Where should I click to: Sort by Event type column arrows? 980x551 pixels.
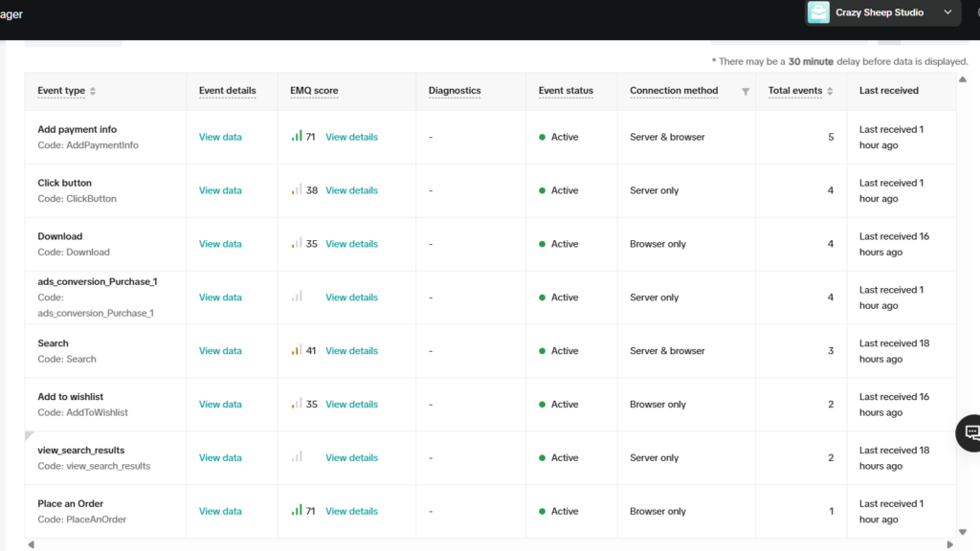pos(93,92)
